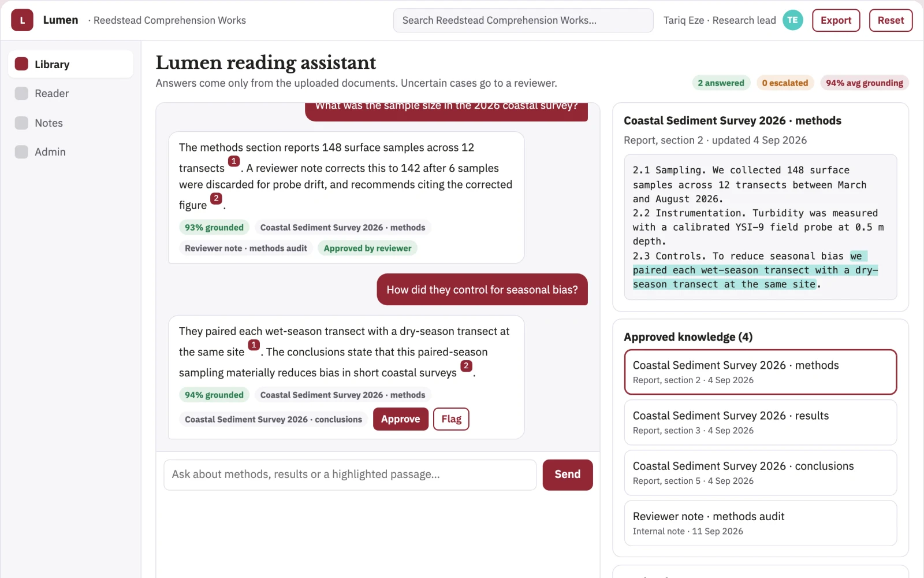Open Notes from the sidebar

[x=70, y=123]
